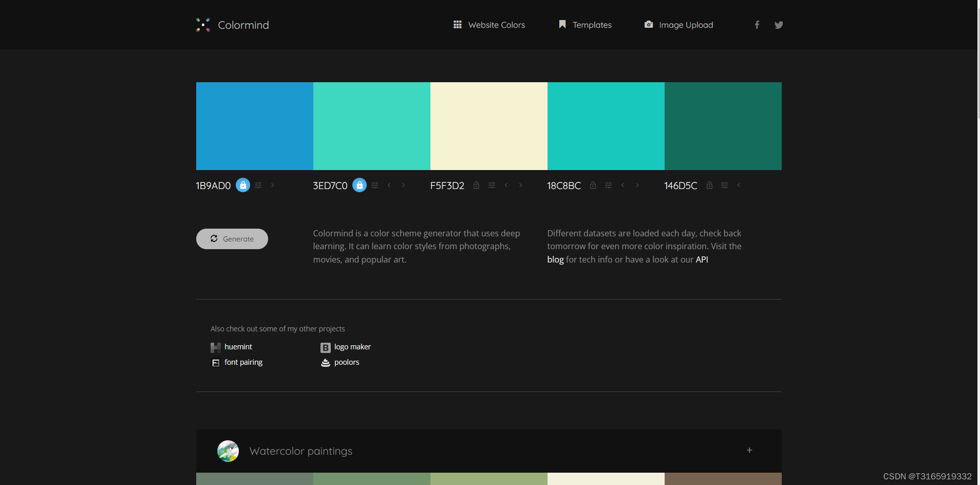
Task: Lock the 18C8BC color
Action: 593,185
